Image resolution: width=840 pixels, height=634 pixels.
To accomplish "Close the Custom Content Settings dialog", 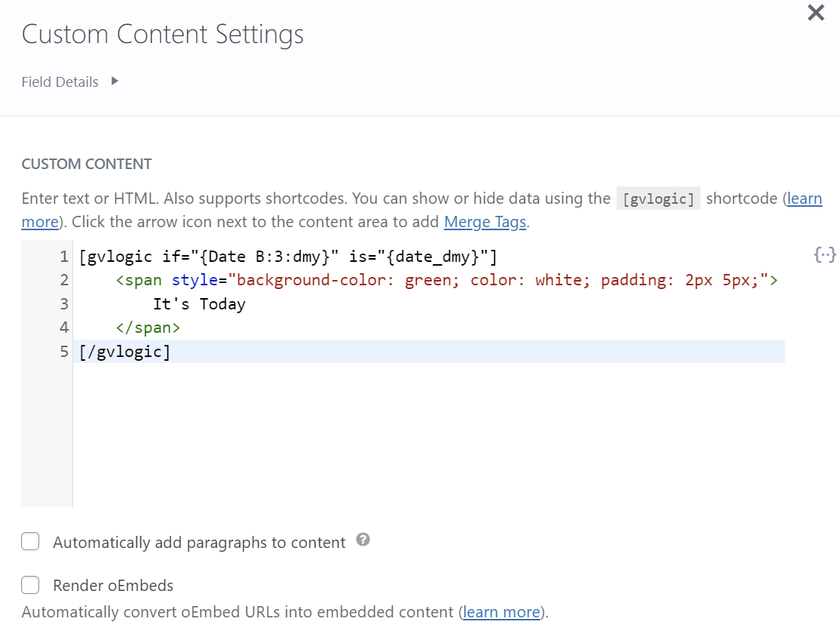I will point(815,12).
